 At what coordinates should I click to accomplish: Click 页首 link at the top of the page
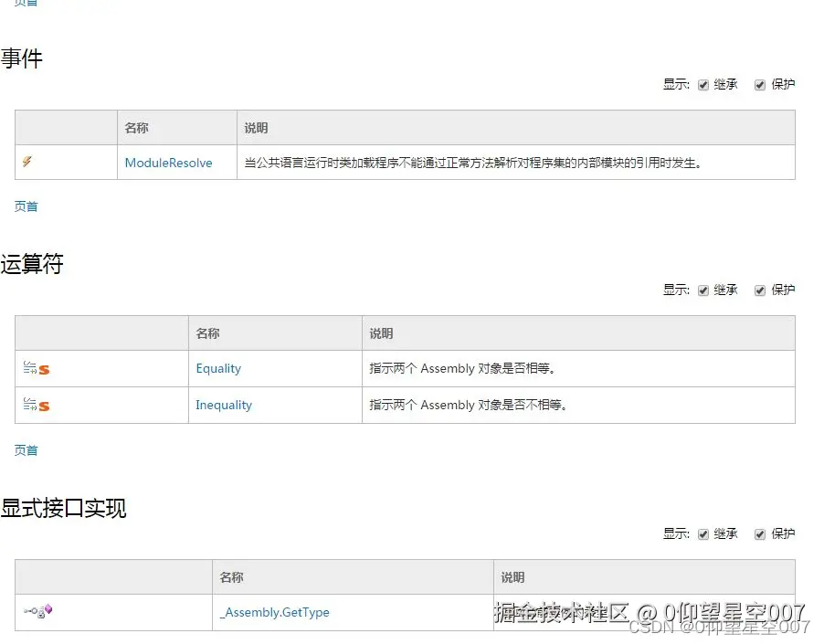[26, 3]
